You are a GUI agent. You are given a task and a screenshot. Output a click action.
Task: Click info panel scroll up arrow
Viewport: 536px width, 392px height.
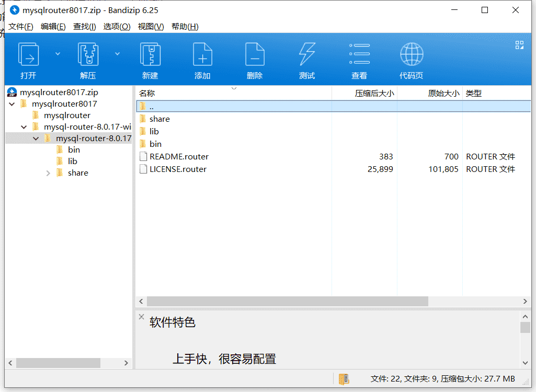pos(526,316)
